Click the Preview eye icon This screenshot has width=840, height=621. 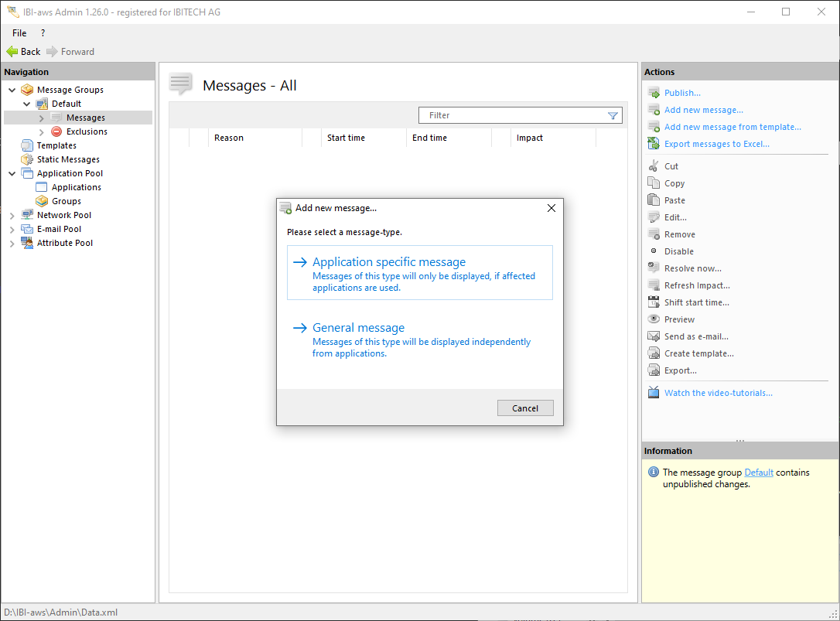click(654, 319)
